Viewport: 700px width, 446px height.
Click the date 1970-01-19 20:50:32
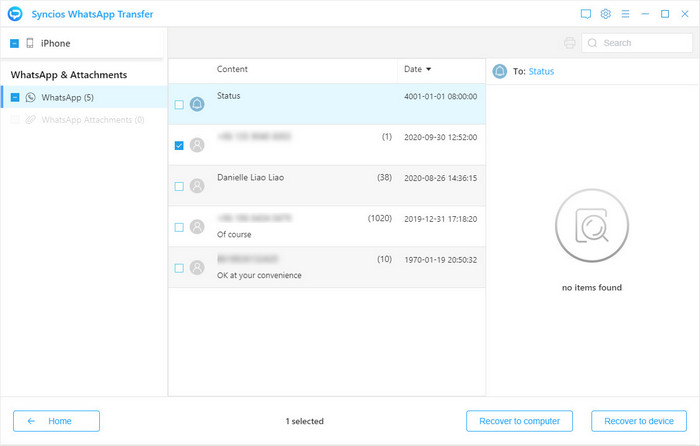[x=440, y=260]
